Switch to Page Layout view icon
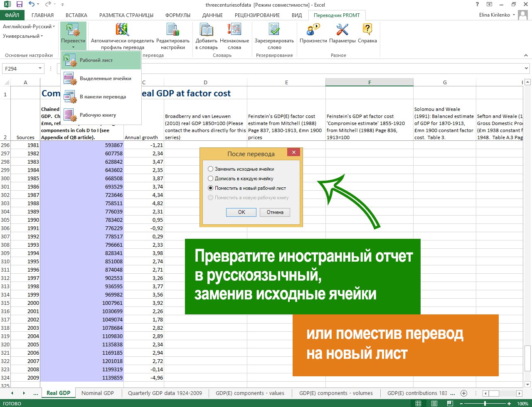532x407 pixels. [x=434, y=403]
